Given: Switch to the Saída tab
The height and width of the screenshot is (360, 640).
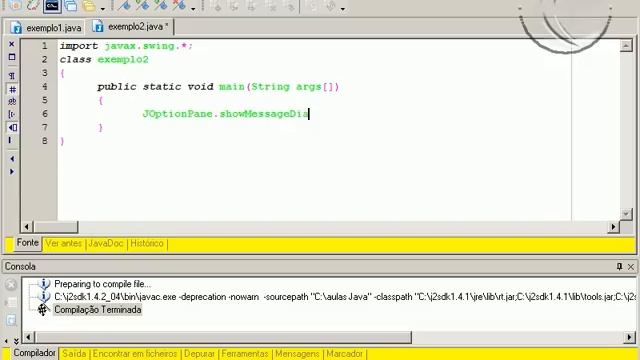Looking at the screenshot, I should 74,353.
